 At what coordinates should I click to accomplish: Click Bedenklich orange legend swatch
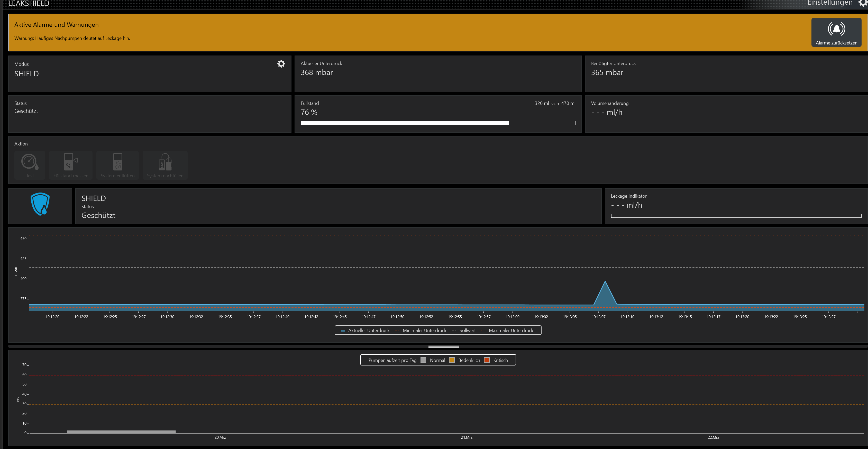click(452, 360)
